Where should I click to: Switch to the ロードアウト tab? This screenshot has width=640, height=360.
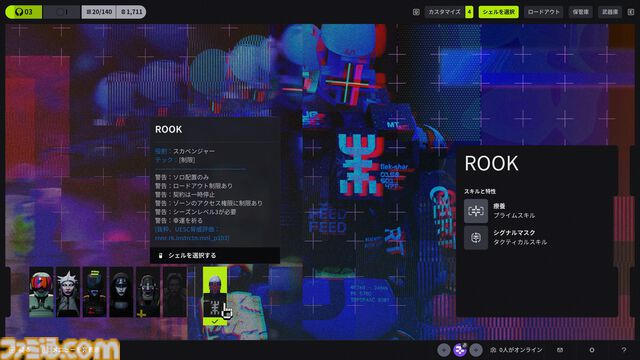543,12
